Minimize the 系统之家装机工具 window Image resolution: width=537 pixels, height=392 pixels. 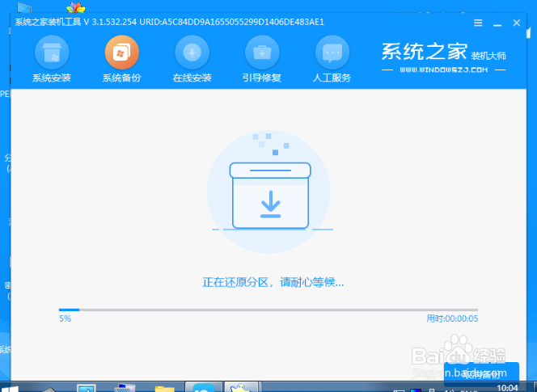pos(497,23)
